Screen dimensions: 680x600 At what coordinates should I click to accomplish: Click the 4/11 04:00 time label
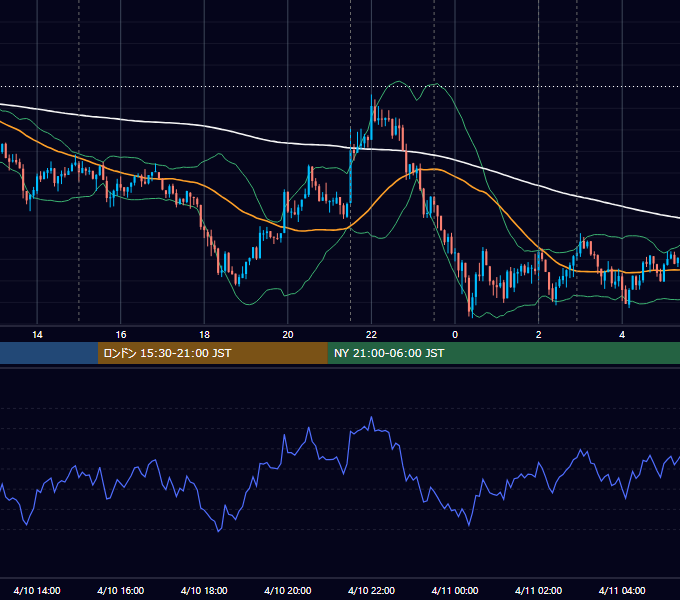pyautogui.click(x=622, y=590)
